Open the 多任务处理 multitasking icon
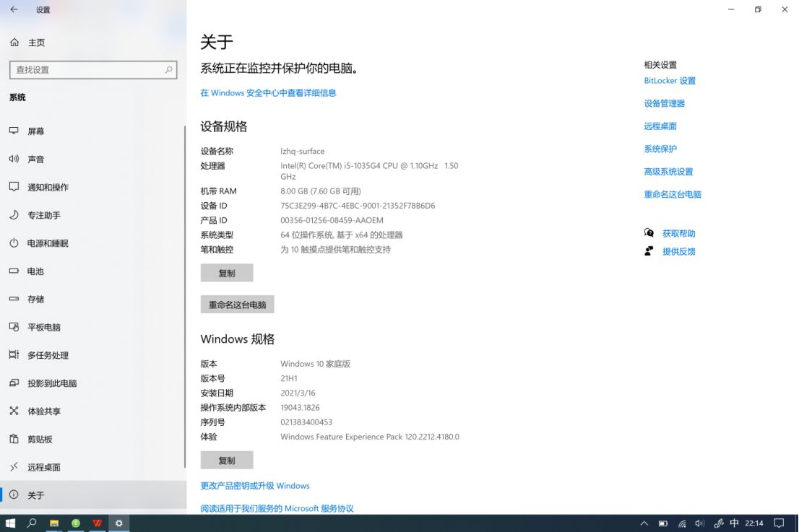 [x=14, y=355]
